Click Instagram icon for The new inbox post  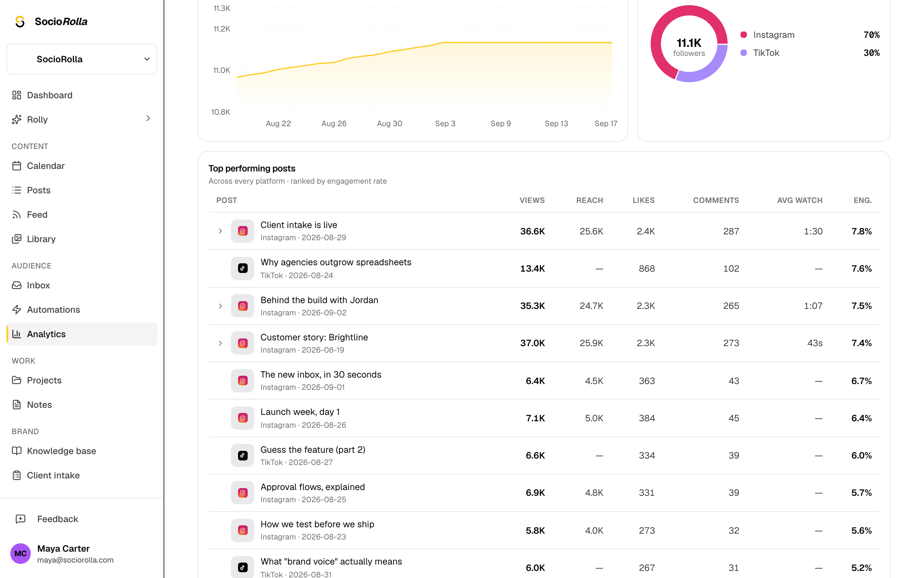[x=243, y=381]
